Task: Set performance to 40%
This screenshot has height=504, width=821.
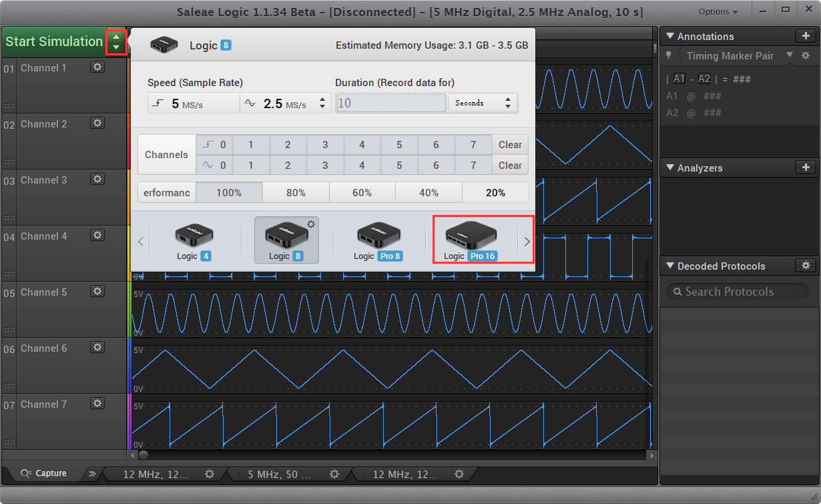Action: [429, 192]
